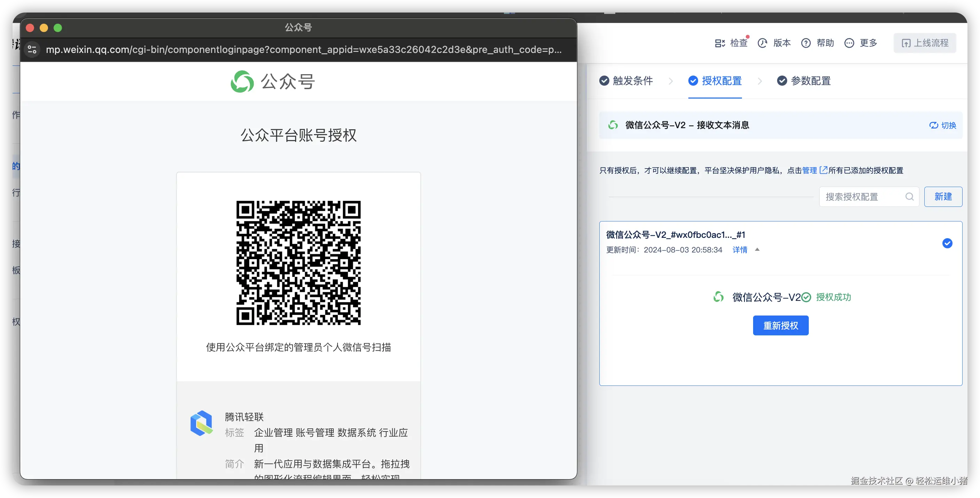This screenshot has height=498, width=980.
Task: Open the 管理 link
Action: [809, 170]
